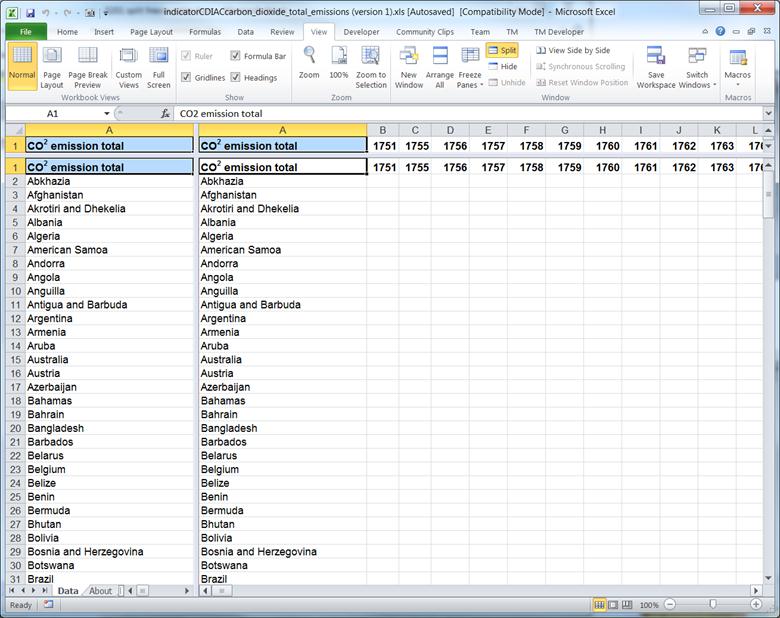The width and height of the screenshot is (780, 618).
Task: Toggle the Formula Bar checkbox
Action: pos(236,56)
